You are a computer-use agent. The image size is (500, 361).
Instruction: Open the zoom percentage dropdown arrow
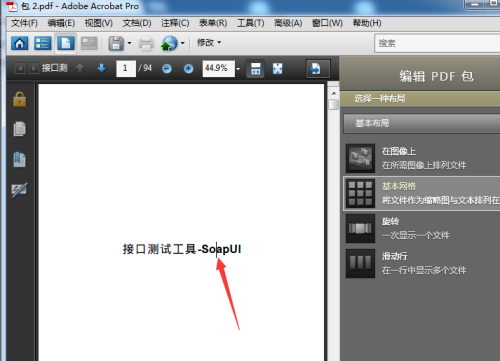[238, 69]
